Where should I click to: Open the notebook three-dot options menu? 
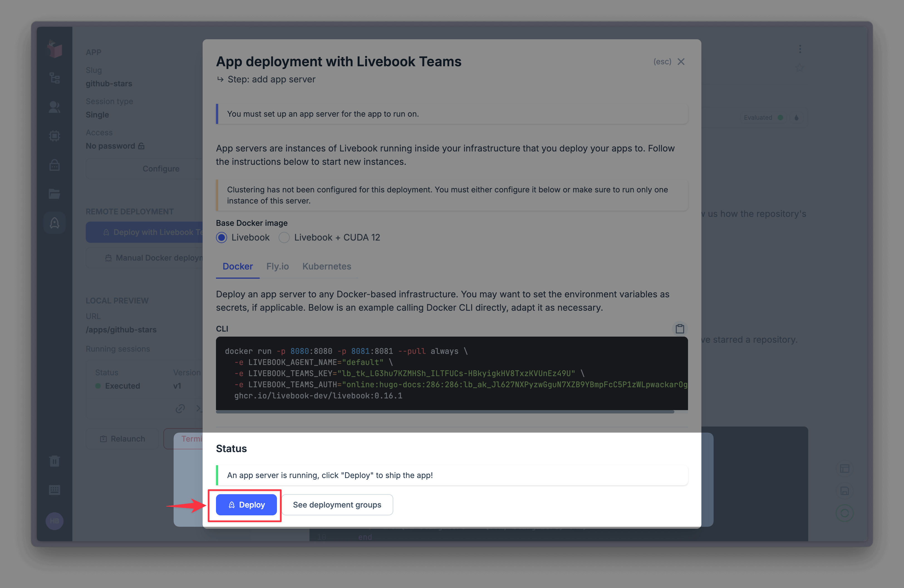coord(800,49)
